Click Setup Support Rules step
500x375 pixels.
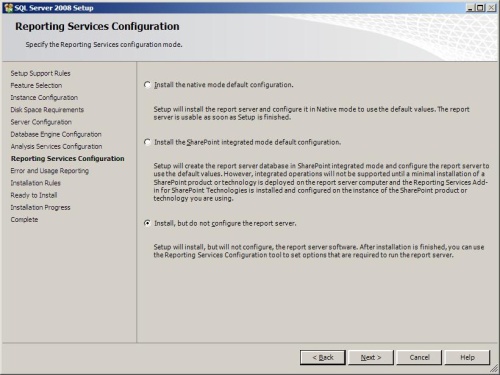pyautogui.click(x=40, y=73)
